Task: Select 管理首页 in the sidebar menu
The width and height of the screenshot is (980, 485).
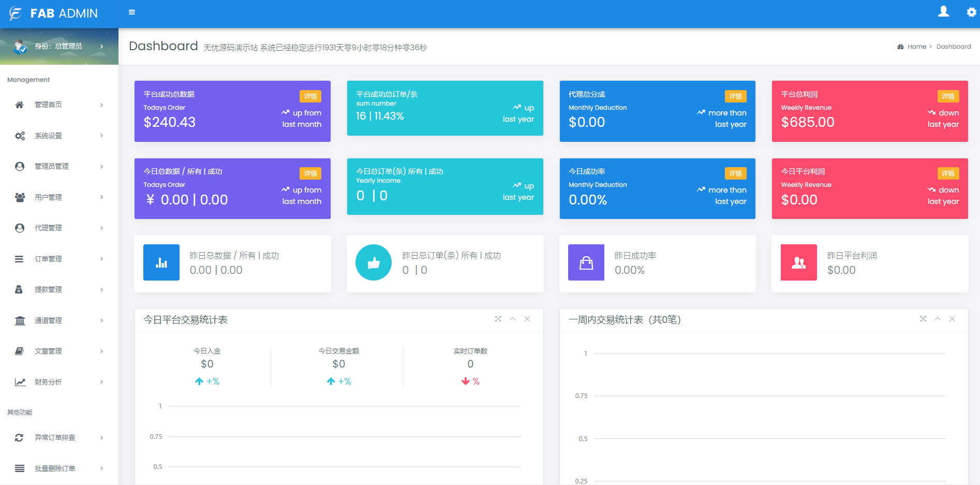Action: coord(49,105)
